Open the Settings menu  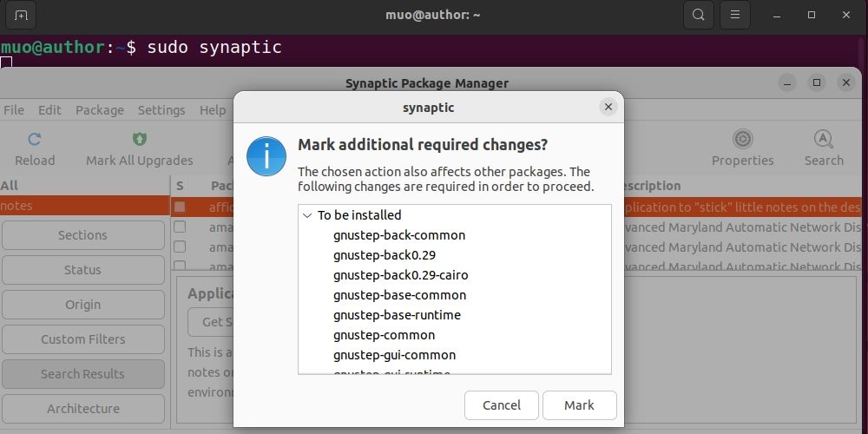161,110
